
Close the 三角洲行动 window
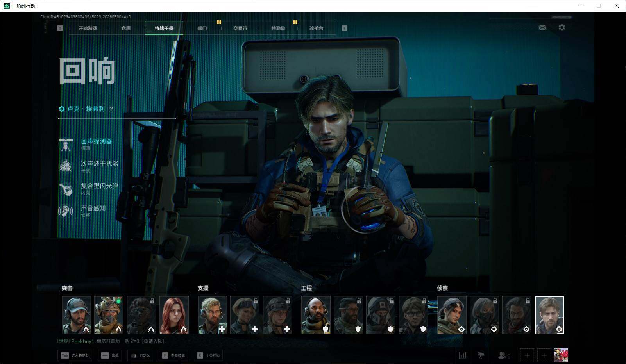point(617,6)
